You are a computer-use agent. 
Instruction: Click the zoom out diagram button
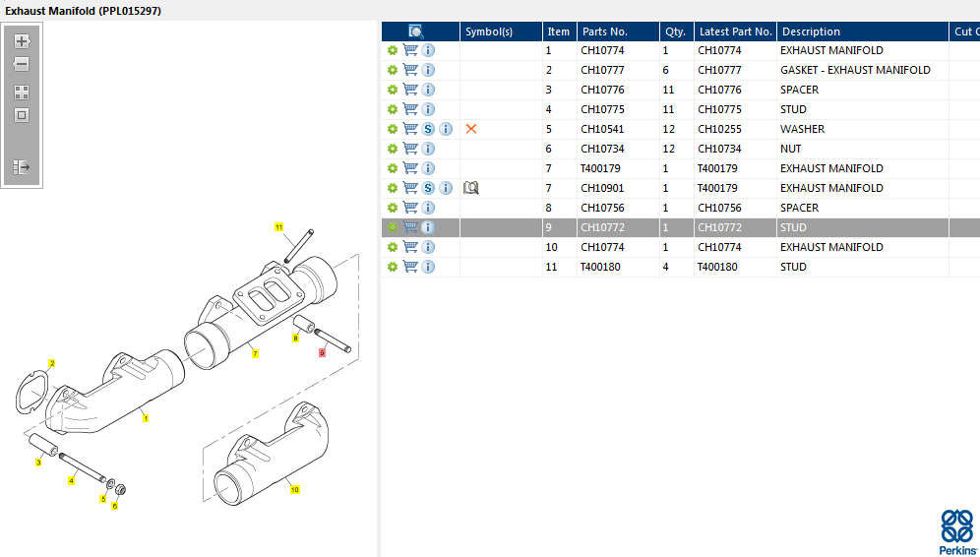[x=22, y=64]
